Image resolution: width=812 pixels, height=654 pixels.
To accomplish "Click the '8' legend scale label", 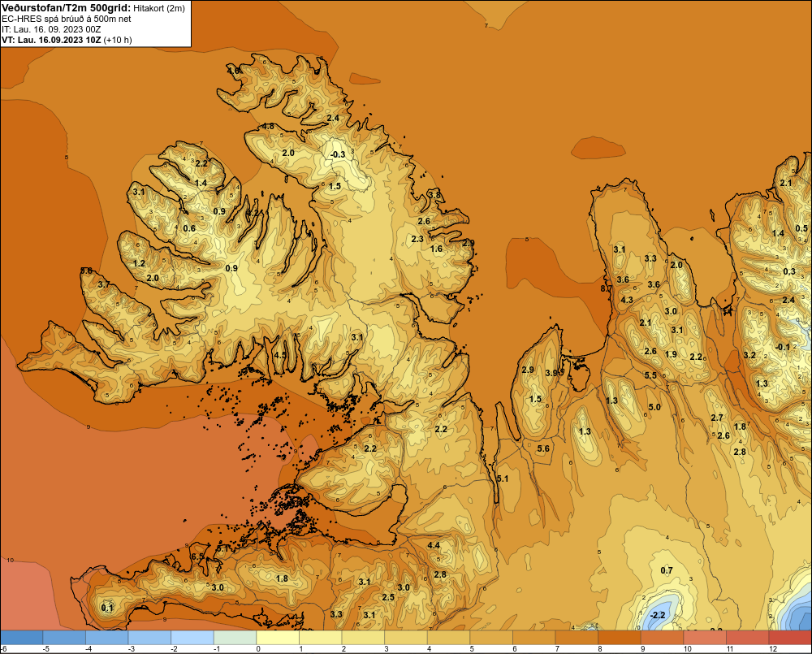I will [600, 649].
